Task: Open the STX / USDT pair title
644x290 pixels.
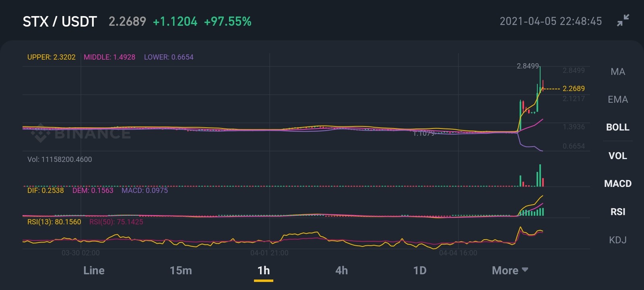Action: click(x=60, y=21)
